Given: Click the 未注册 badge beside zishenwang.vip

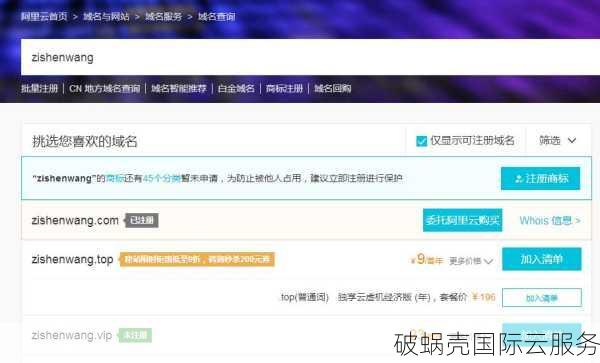Looking at the screenshot, I should coord(135,335).
